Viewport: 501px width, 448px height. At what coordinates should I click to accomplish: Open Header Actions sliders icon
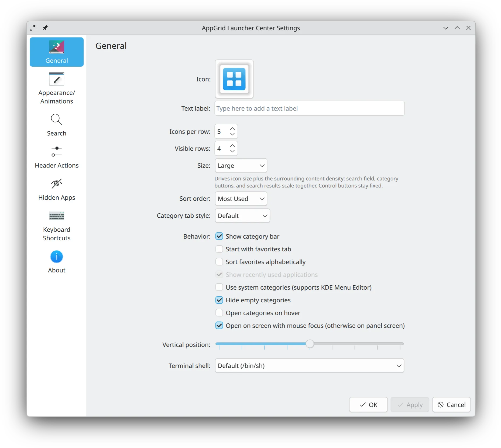[x=57, y=152]
